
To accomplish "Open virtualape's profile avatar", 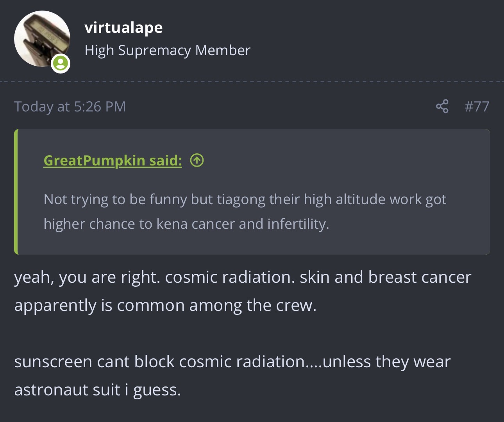I will (x=42, y=39).
